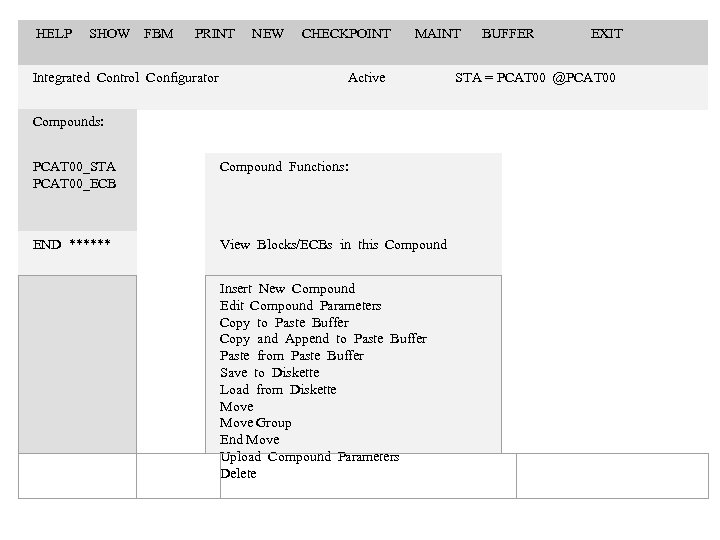The height and width of the screenshot is (540, 720).
Task: Open the HELP menu
Action: 54,34
